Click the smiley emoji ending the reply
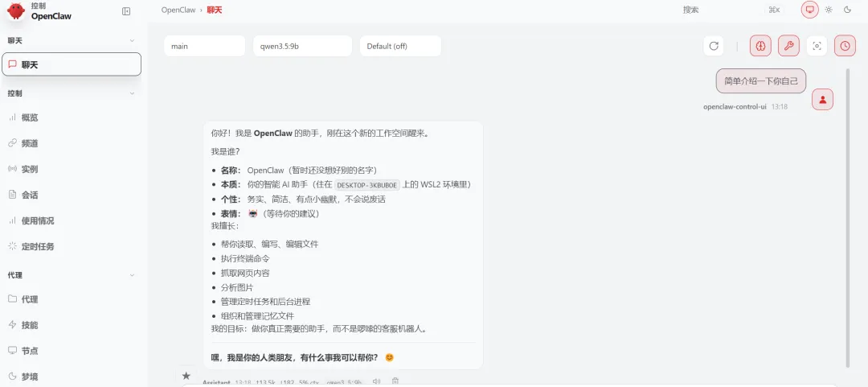The image size is (868, 387). [x=389, y=357]
